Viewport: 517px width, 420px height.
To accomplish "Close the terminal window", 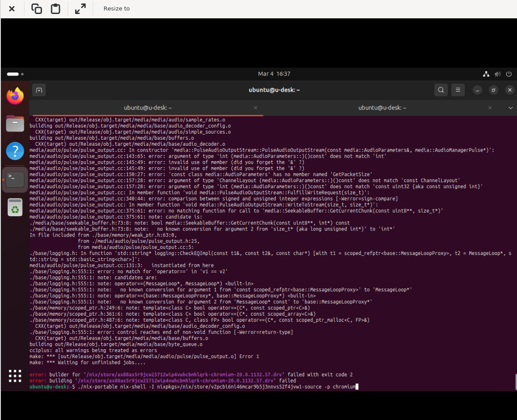I will click(x=510, y=90).
